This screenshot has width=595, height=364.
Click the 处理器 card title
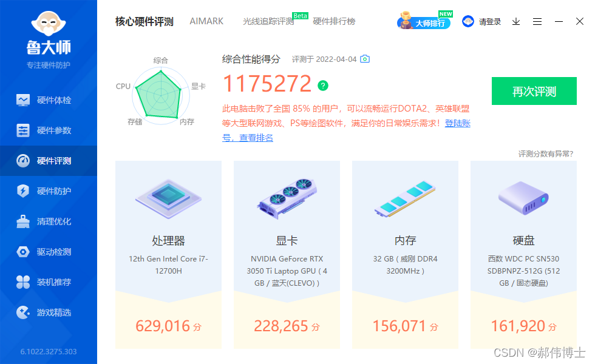(x=169, y=240)
